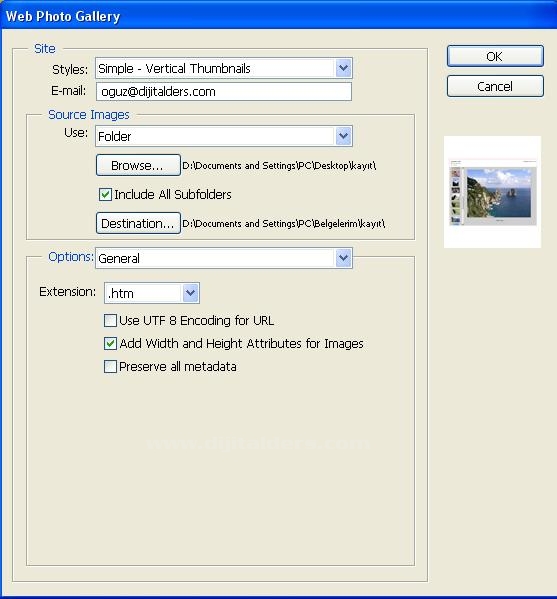Uncheck Include All Subfolders

click(105, 194)
